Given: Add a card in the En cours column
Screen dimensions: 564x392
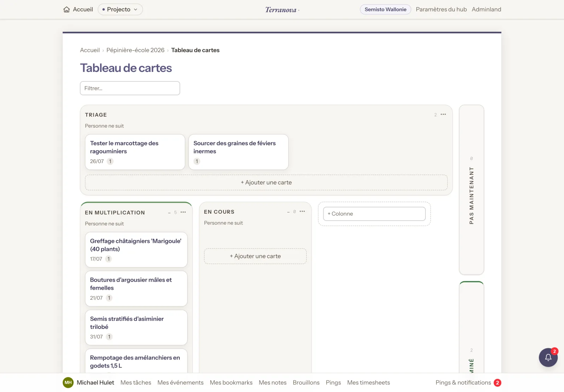Looking at the screenshot, I should [255, 256].
